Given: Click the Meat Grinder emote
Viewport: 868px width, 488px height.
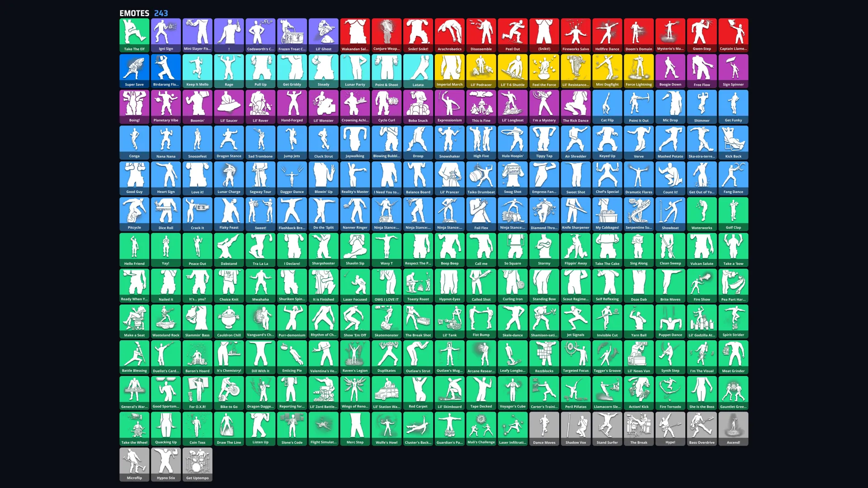Looking at the screenshot, I should 733,357.
